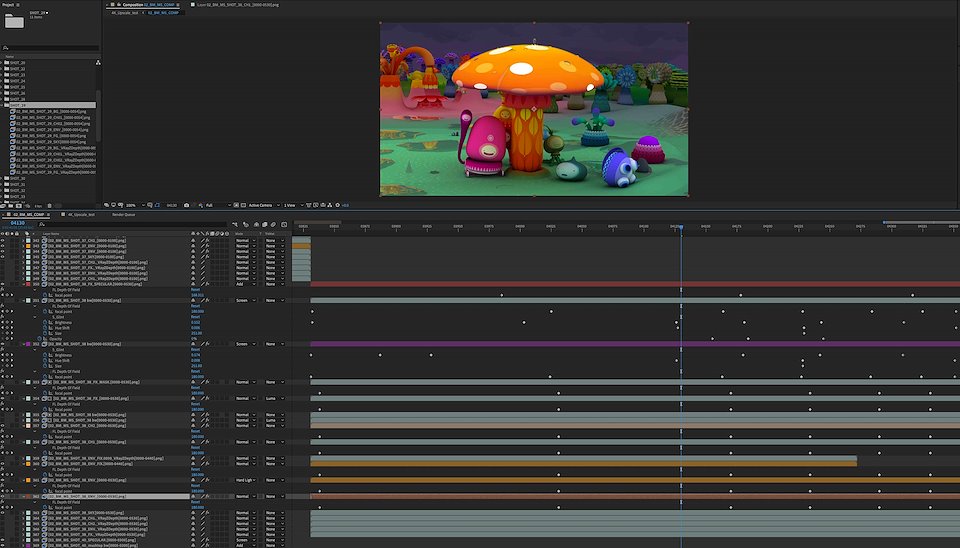The height and width of the screenshot is (548, 960).
Task: Open project flowchart view icon
Action: point(98,62)
